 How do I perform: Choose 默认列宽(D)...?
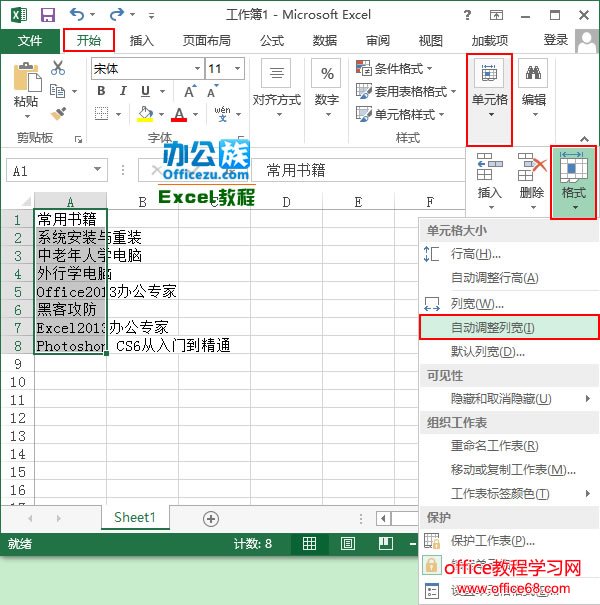click(x=509, y=352)
